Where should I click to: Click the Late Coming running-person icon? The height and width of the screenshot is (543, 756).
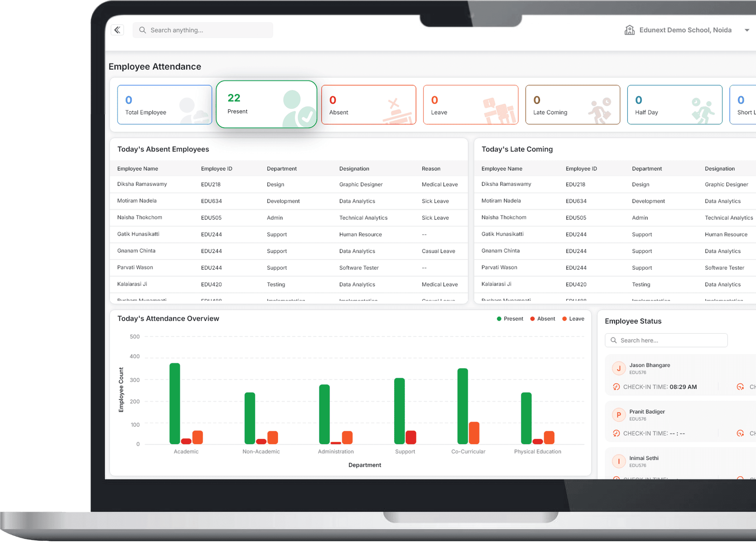click(600, 111)
